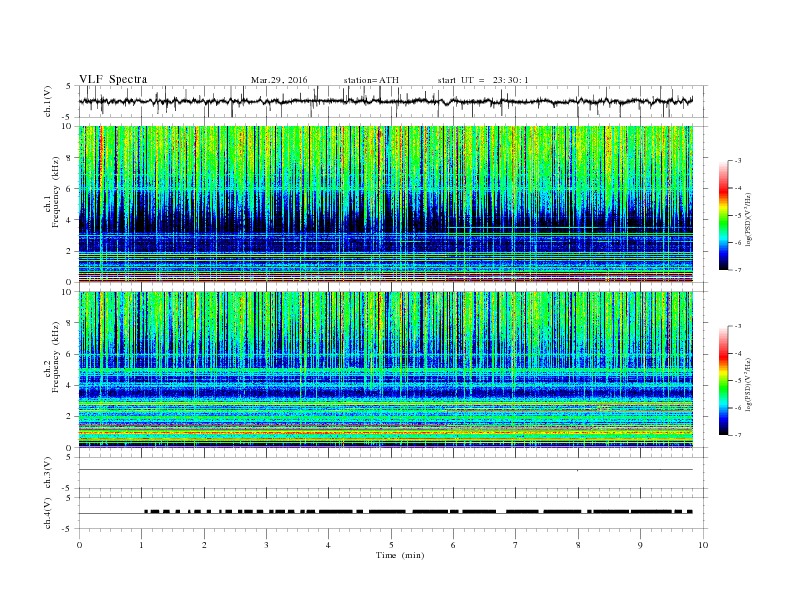Click the "VLF Spectra" plot title

point(113,79)
